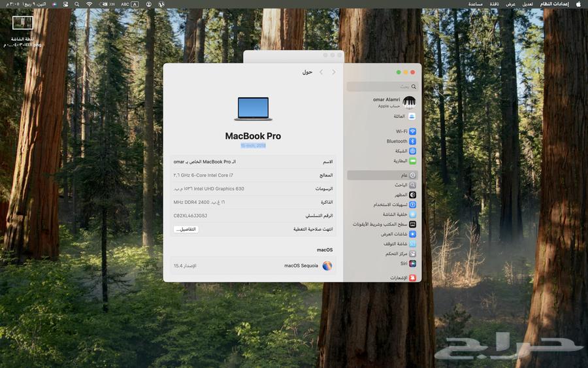588x368 pixels.
Task: Open screenshot PNG thumbnail on desktop
Action: 22,23
